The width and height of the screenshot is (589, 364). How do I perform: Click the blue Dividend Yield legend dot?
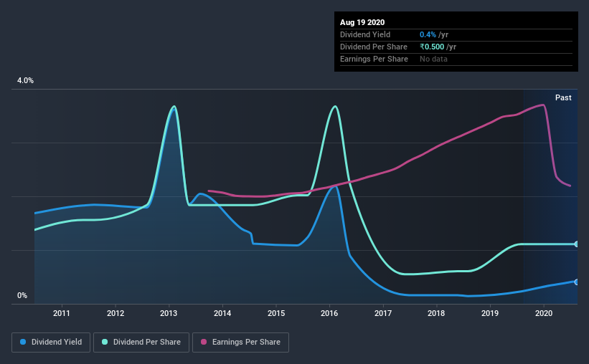point(23,342)
